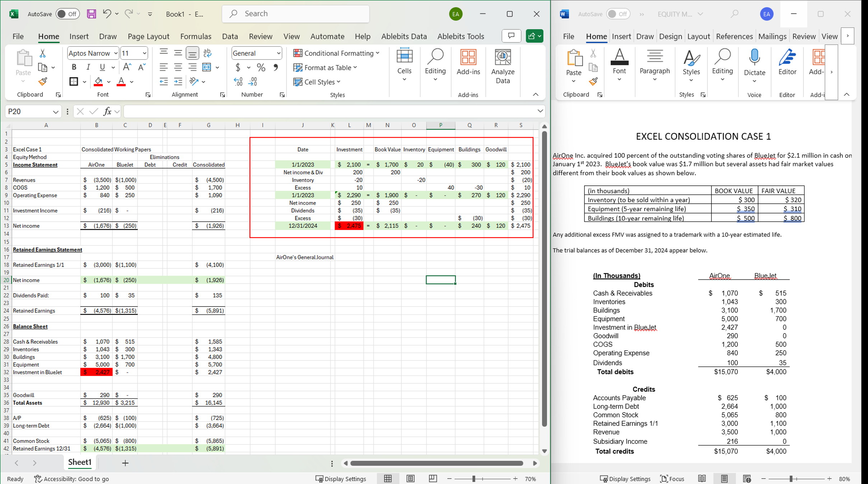Switch to Page Break Preview view
Viewport: 868px width, 484px height.
click(x=433, y=479)
